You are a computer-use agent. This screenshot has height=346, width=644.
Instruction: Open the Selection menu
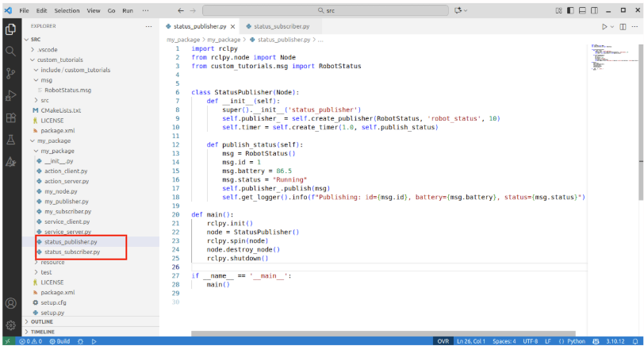[x=67, y=10]
